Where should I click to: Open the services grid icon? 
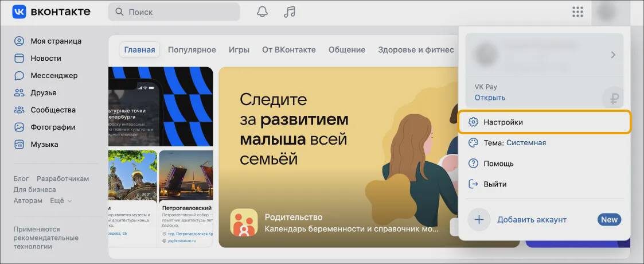pos(577,12)
